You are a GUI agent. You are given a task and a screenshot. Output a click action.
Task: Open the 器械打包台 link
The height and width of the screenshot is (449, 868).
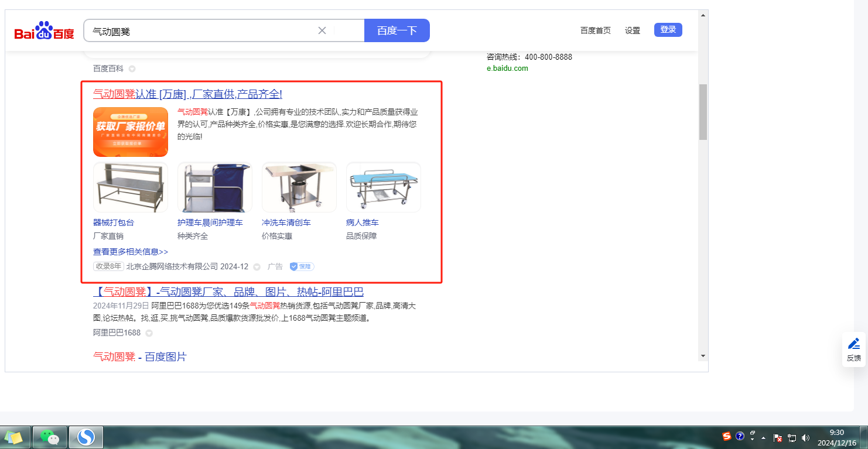pos(114,222)
